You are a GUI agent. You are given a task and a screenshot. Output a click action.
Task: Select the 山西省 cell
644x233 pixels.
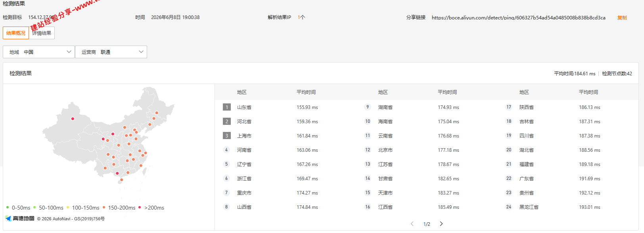(x=244, y=207)
